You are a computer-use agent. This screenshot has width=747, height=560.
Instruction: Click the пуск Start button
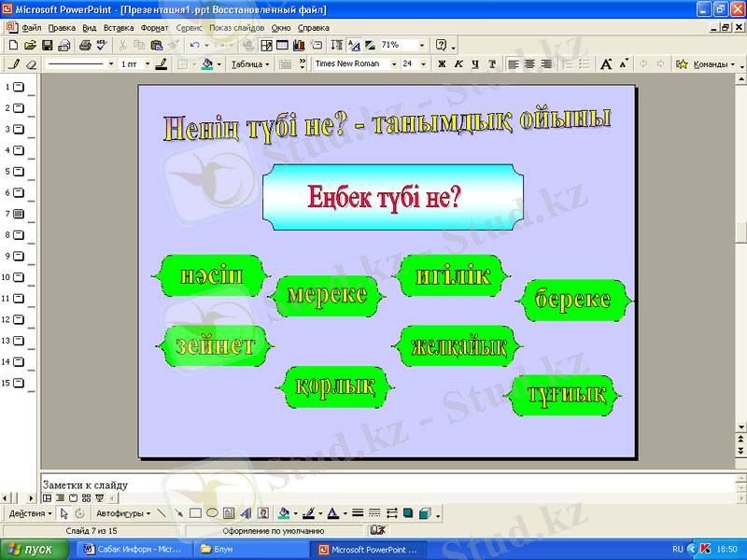(x=35, y=549)
